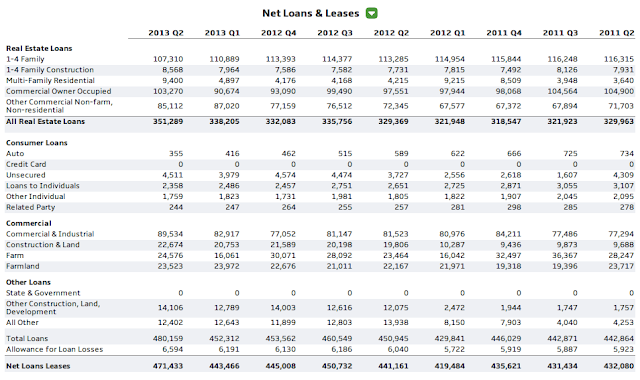Open the green Net Loans & Leases dropdown
Image resolution: width=640 pixels, height=380 pixels.
pos(371,13)
